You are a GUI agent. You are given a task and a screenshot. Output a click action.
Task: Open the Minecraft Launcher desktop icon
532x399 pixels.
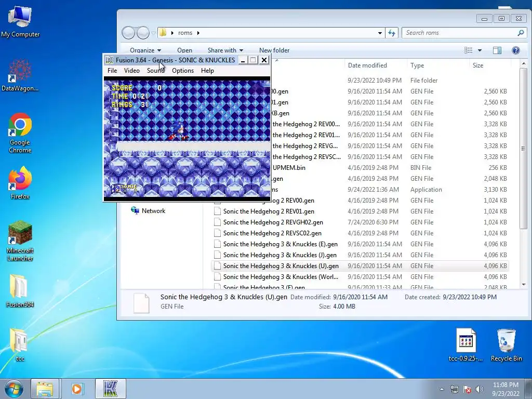click(20, 241)
